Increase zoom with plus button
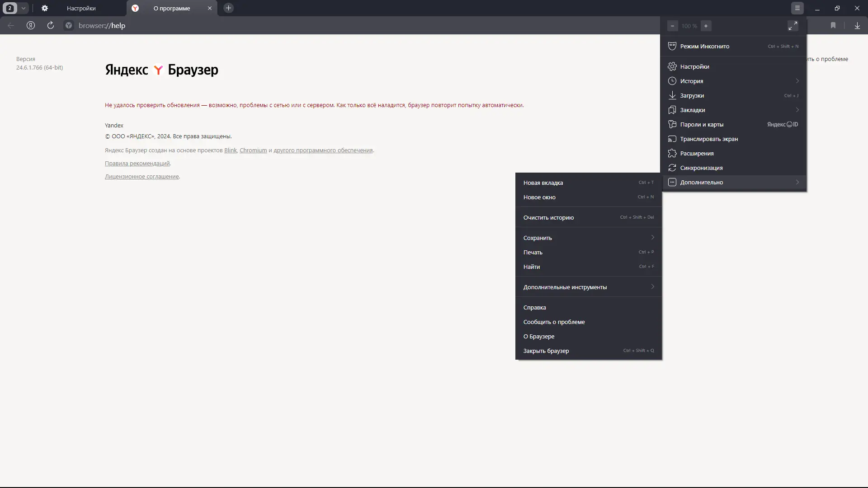The width and height of the screenshot is (868, 488). [x=706, y=26]
